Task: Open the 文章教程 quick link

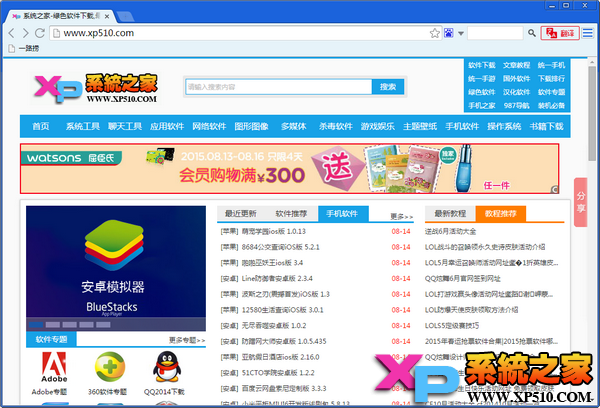Action: [516, 65]
